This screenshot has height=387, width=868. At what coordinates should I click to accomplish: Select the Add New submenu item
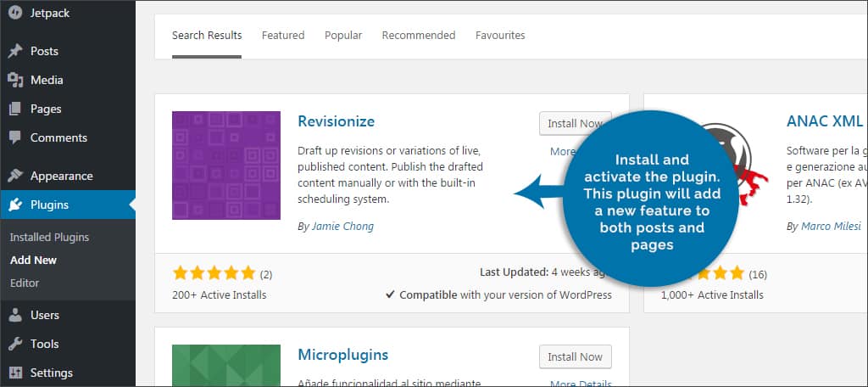(x=33, y=260)
